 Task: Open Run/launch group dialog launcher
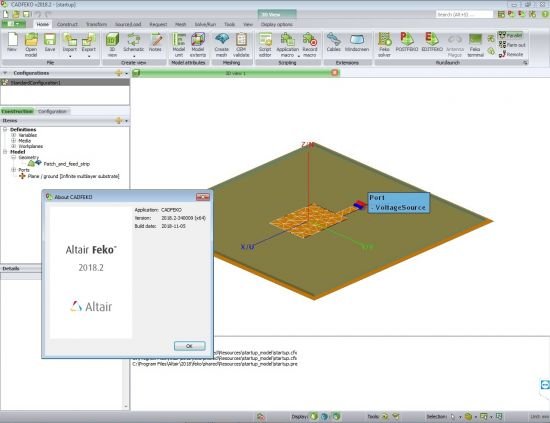click(525, 63)
